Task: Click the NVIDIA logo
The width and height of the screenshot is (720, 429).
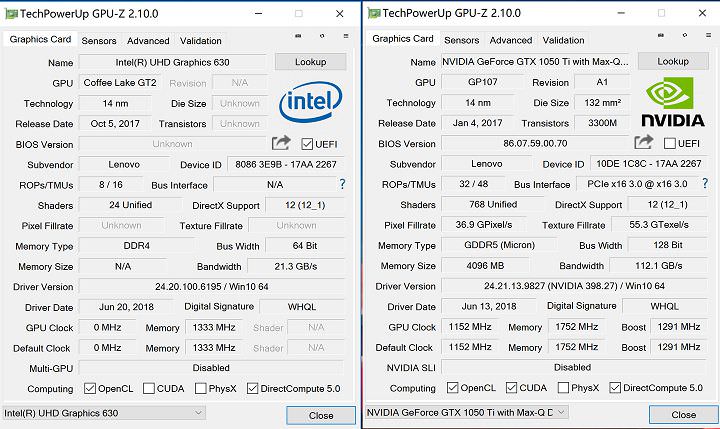Action: [x=672, y=103]
